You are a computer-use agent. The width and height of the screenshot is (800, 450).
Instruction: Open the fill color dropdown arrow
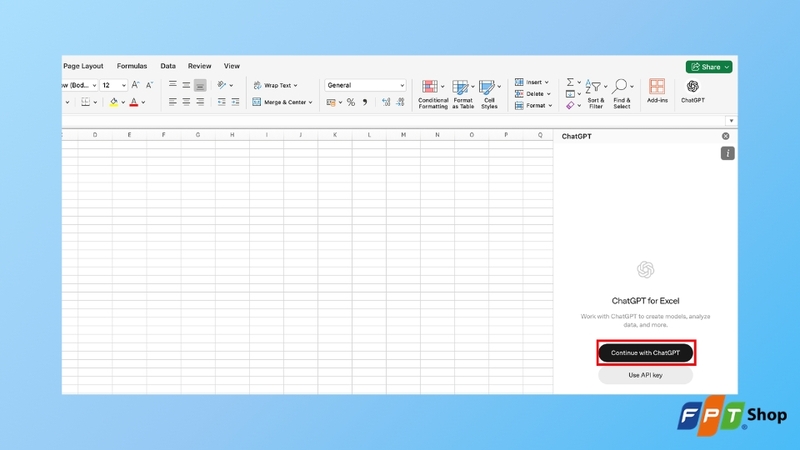tap(123, 103)
